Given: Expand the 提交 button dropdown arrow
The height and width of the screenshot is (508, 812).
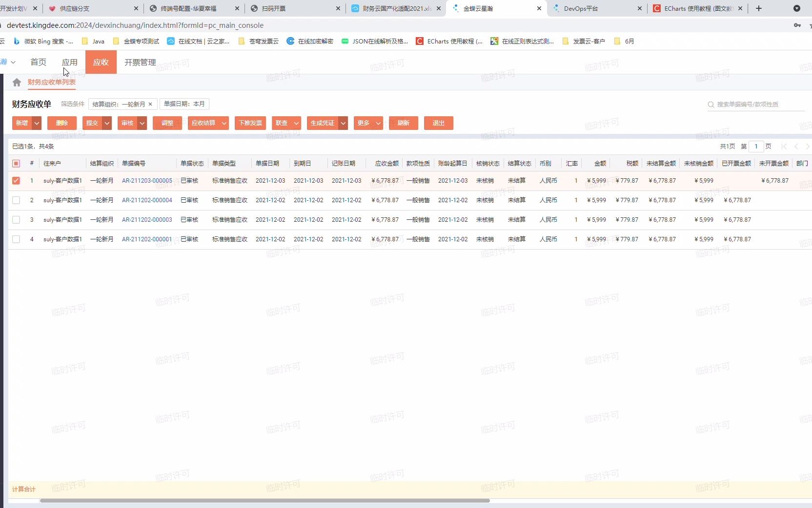Looking at the screenshot, I should (x=107, y=123).
